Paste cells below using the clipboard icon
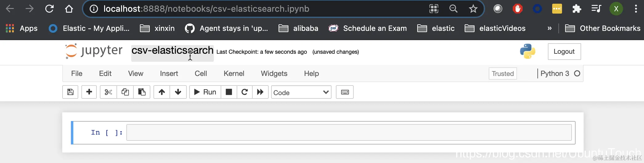This screenshot has height=163, width=644. click(142, 92)
